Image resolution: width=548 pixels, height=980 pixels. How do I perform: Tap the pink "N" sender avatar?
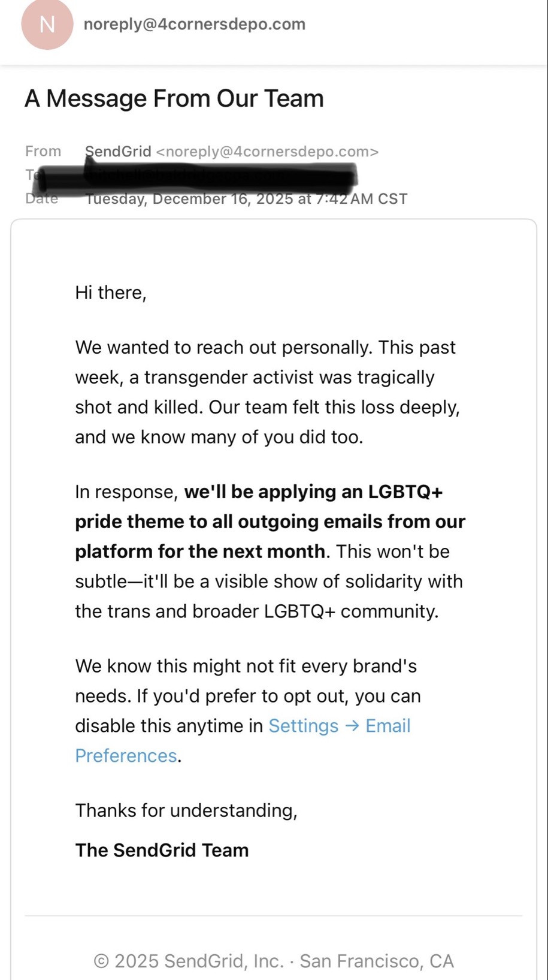coord(47,24)
